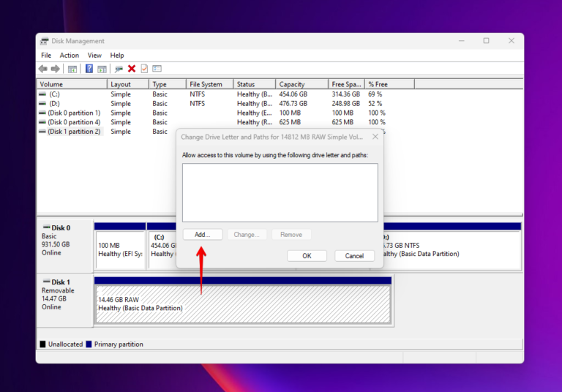Click the blue Help question mark icon
Image resolution: width=562 pixels, height=392 pixels.
pyautogui.click(x=89, y=69)
